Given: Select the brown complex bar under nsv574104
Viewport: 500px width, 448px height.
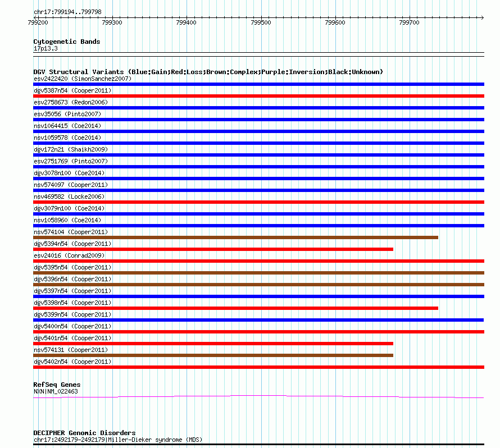Looking at the screenshot, I should pyautogui.click(x=235, y=237).
